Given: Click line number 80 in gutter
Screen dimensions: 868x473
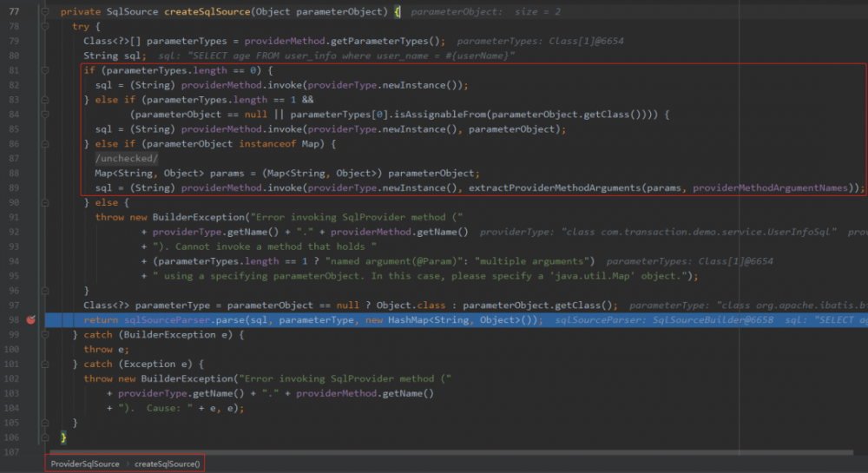Looking at the screenshot, I should pos(14,56).
